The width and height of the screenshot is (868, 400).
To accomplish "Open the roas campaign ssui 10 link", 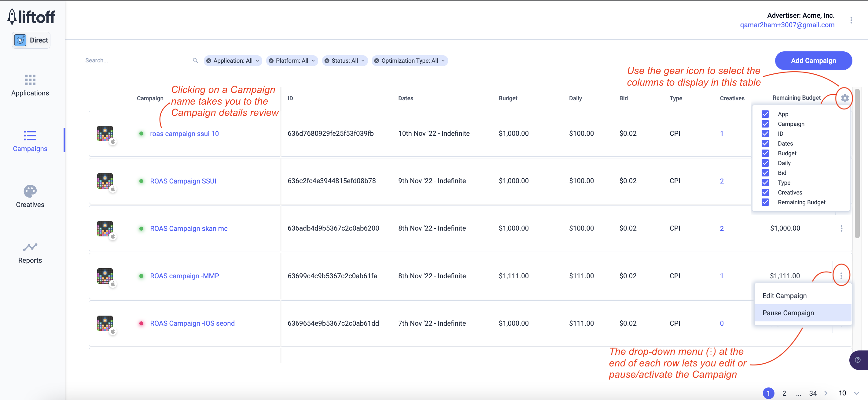I will [184, 134].
